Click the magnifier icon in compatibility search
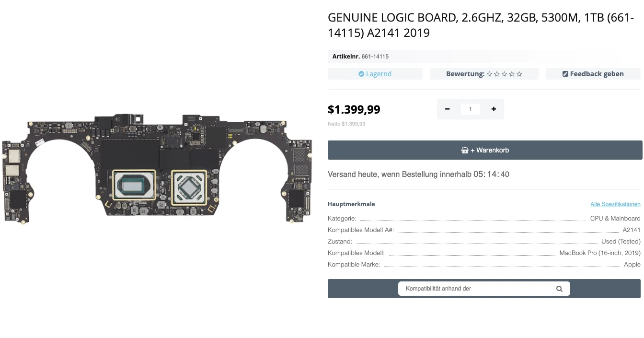This screenshot has width=644, height=338. point(559,289)
